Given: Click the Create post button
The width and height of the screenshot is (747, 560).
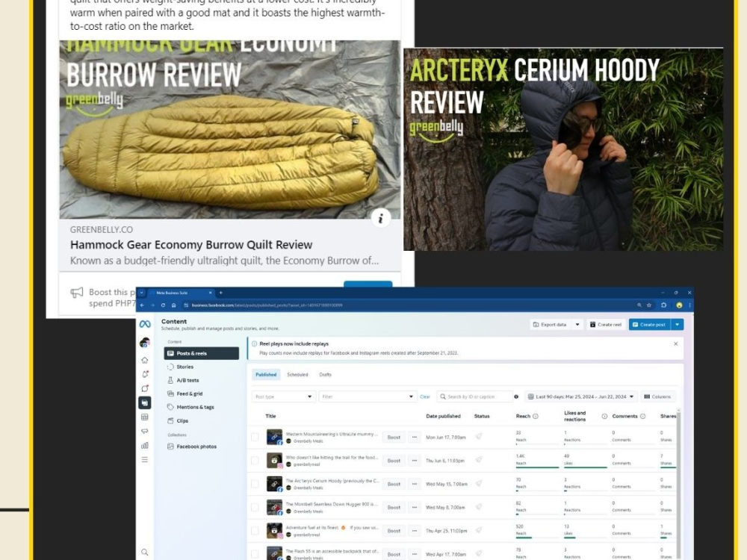Looking at the screenshot, I should pos(650,325).
